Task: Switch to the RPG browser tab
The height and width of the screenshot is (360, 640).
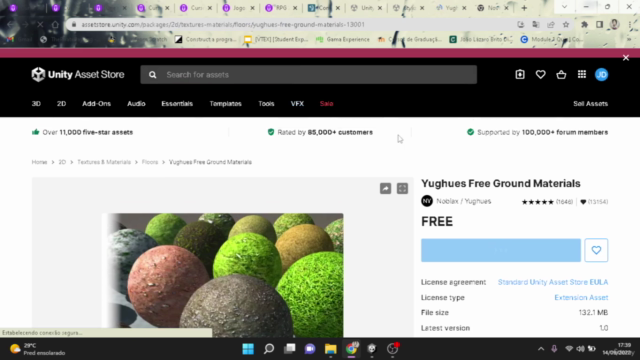Action: pos(280,8)
